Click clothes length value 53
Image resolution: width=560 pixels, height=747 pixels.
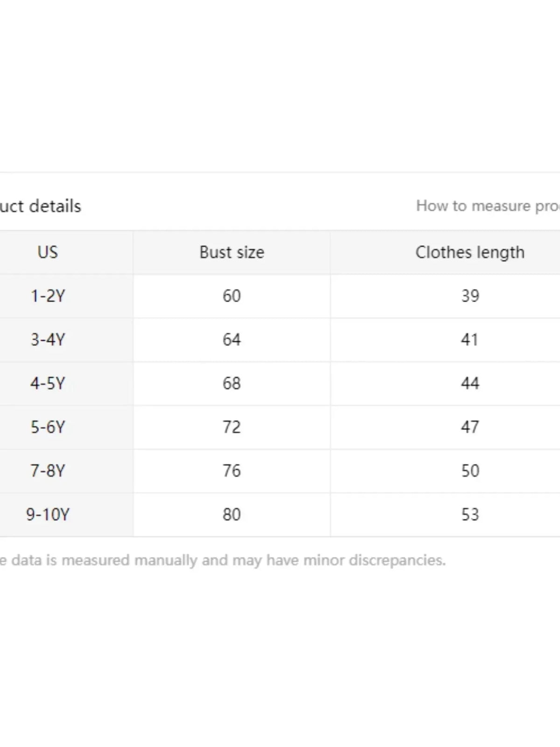(470, 514)
